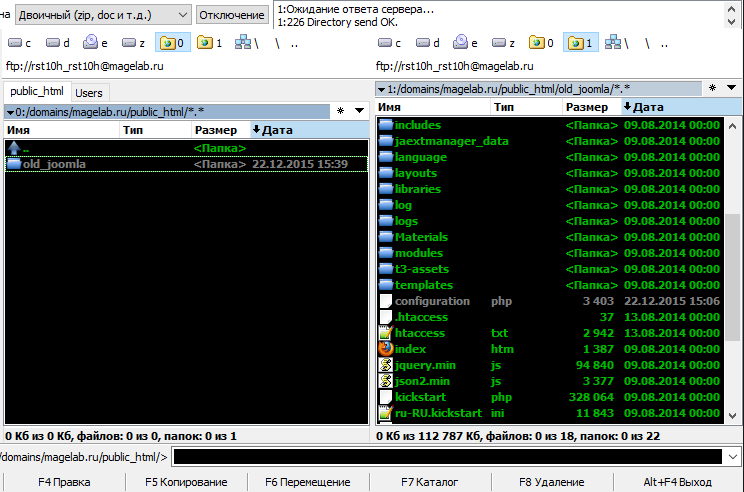Screen dimensions: 744x492
Task: Switch to the Users tab
Action: tap(88, 93)
